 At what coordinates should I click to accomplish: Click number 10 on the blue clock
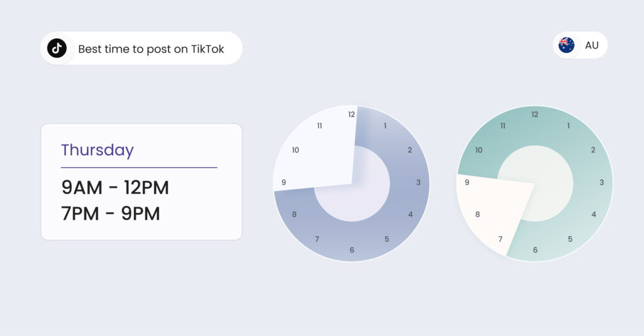click(296, 150)
